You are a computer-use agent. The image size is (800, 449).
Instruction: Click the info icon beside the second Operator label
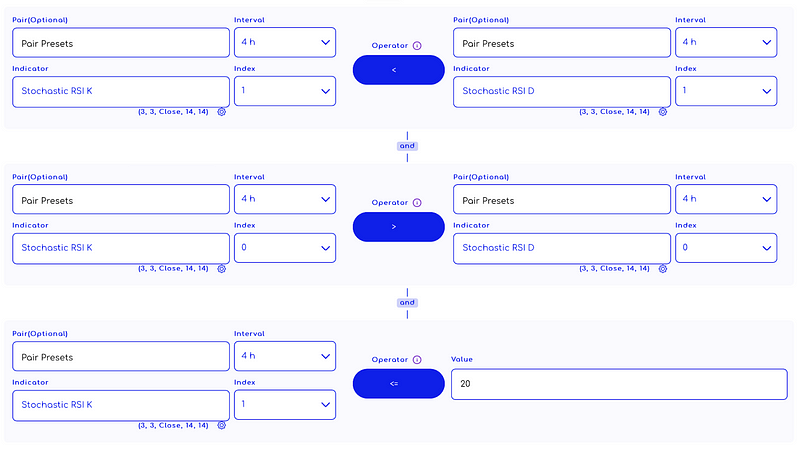click(417, 203)
